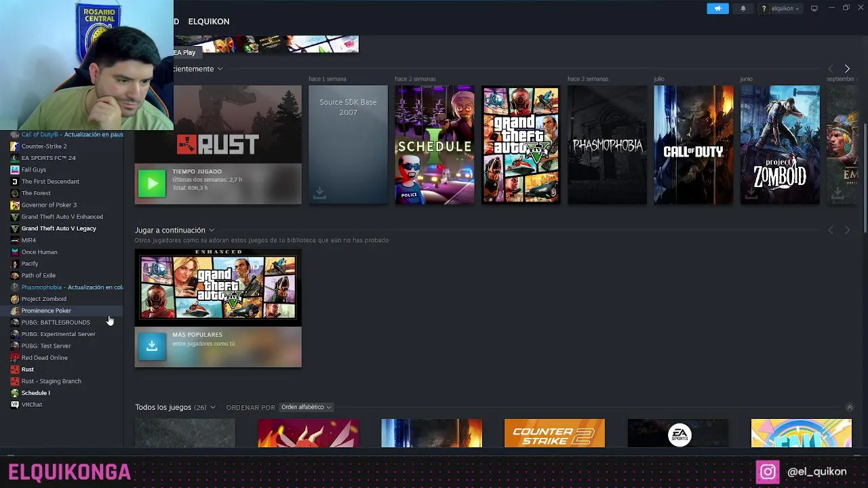This screenshot has height=488, width=868.
Task: Open the ELQUIKON profile tab
Action: click(209, 22)
